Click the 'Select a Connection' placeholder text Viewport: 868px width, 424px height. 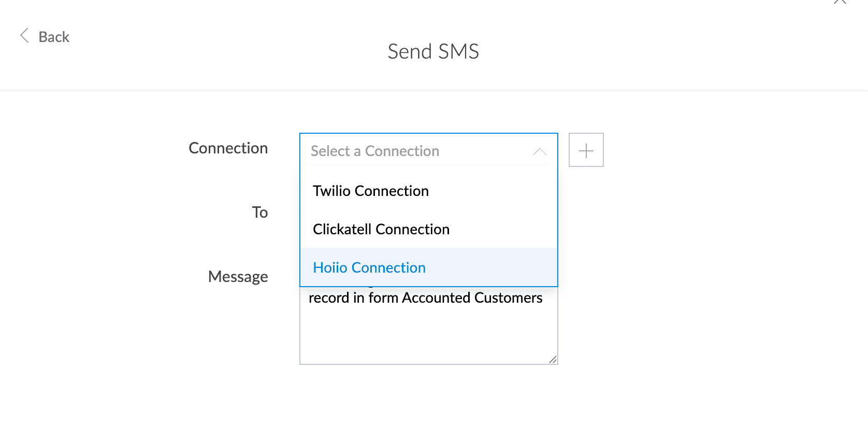(x=374, y=151)
